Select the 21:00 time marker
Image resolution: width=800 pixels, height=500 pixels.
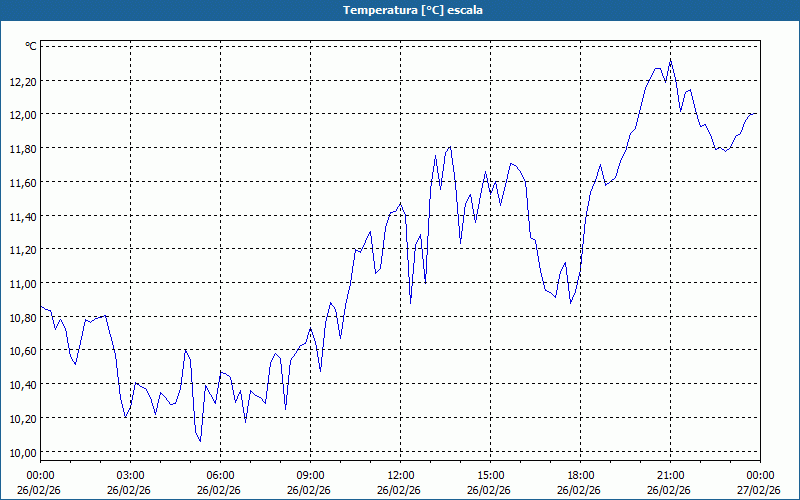point(670,475)
